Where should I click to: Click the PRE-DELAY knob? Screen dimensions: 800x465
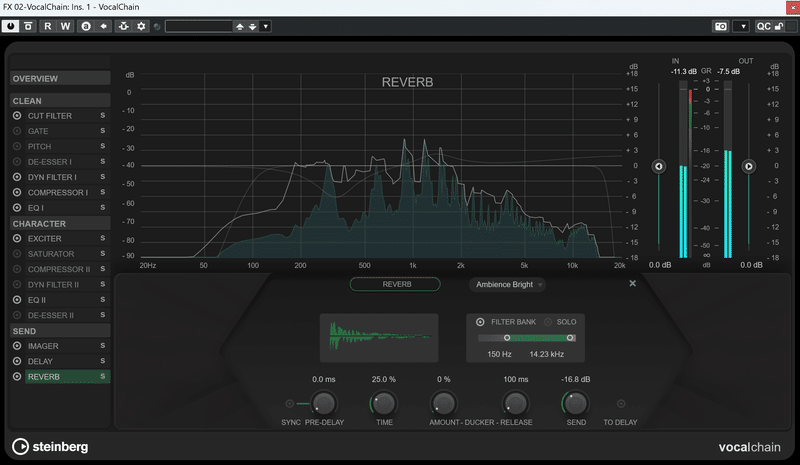coord(323,404)
